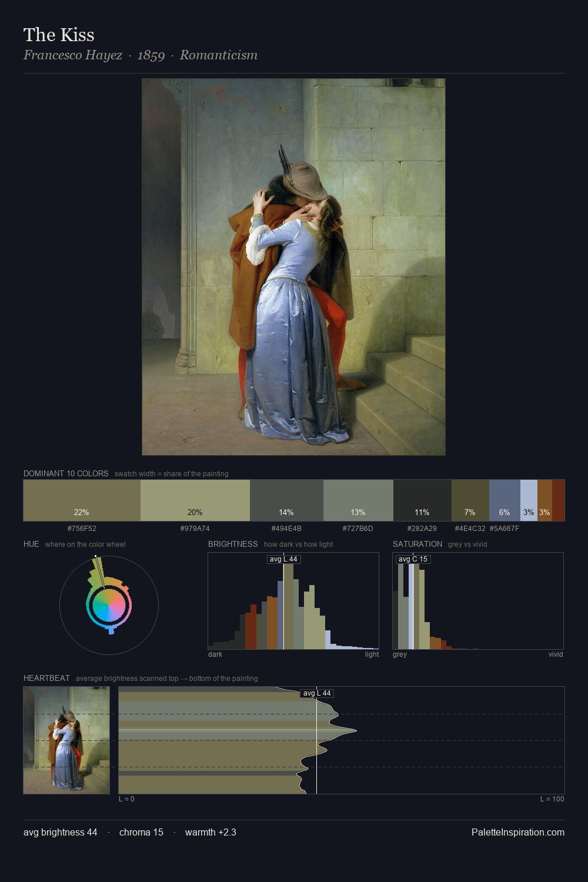This screenshot has width=588, height=882.
Task: Click the hex code #5A667F
Action: coord(505,529)
